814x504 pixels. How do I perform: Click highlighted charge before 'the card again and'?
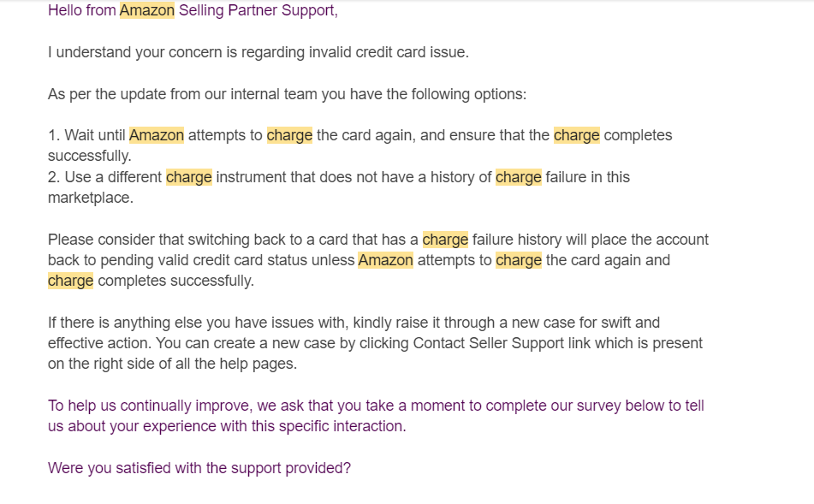click(x=519, y=260)
